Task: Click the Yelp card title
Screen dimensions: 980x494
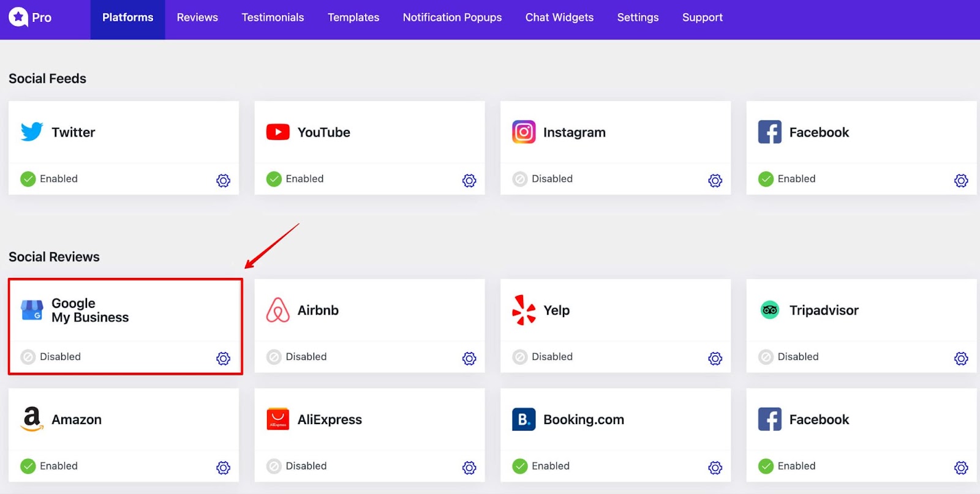Action: pos(557,311)
